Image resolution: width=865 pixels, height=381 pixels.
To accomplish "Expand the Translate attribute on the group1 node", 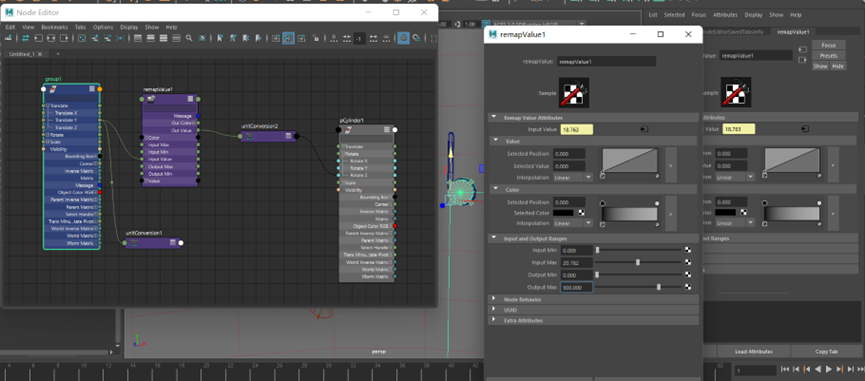I will click(x=47, y=105).
